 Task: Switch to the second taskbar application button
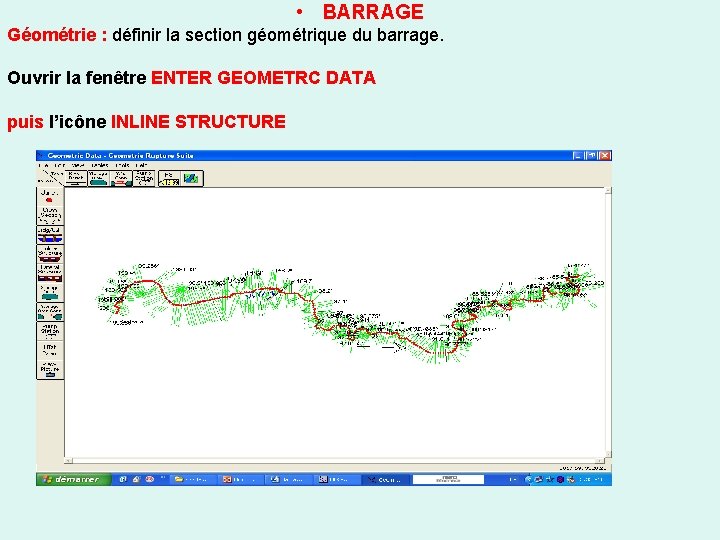pyautogui.click(x=240, y=479)
